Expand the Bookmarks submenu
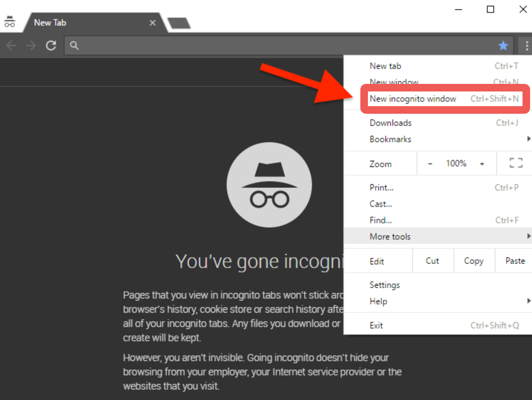 tap(438, 139)
